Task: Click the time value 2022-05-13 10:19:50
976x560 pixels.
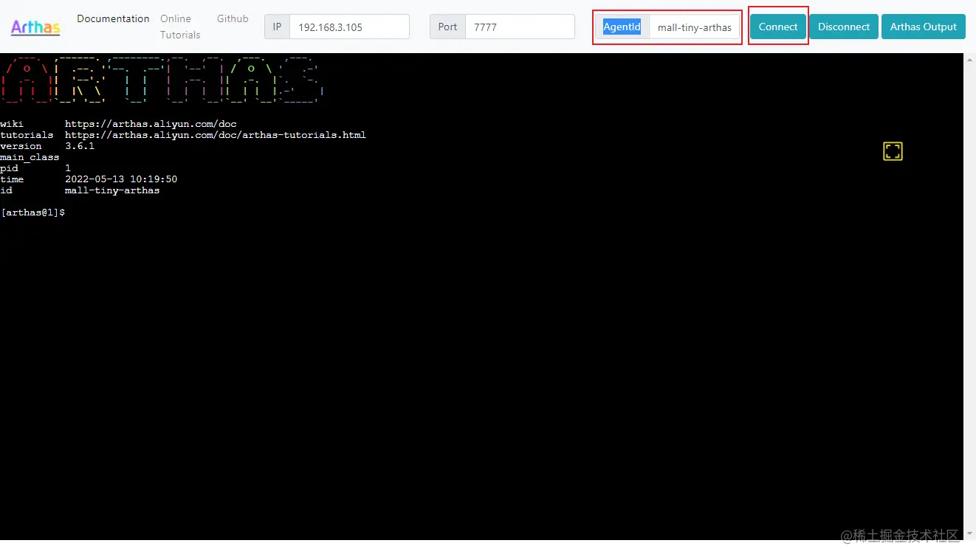Action: (121, 179)
